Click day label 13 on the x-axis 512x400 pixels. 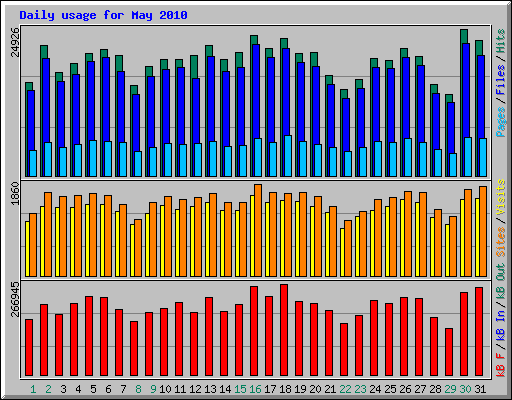[210, 389]
